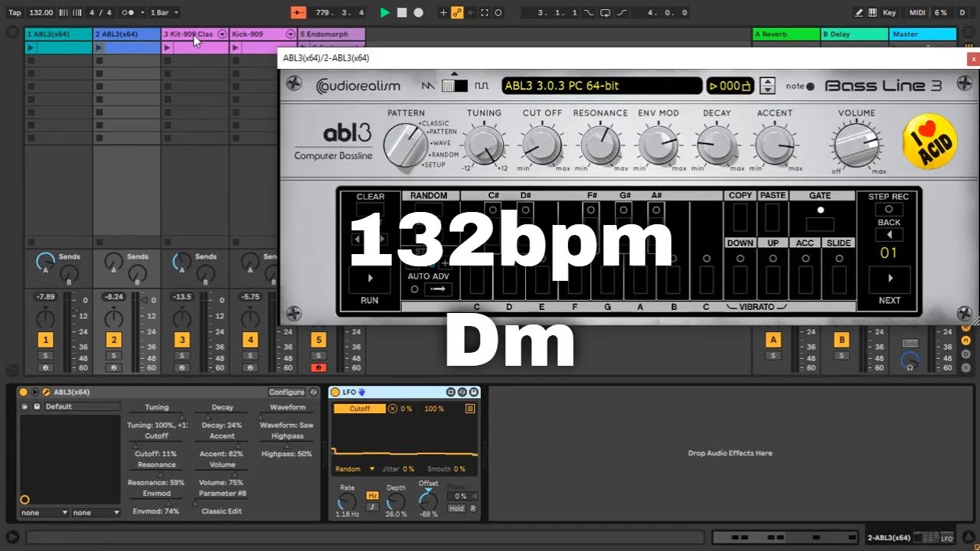The image size is (980, 551).
Task: Adjust the ABL3 Volume knob
Action: click(x=856, y=144)
